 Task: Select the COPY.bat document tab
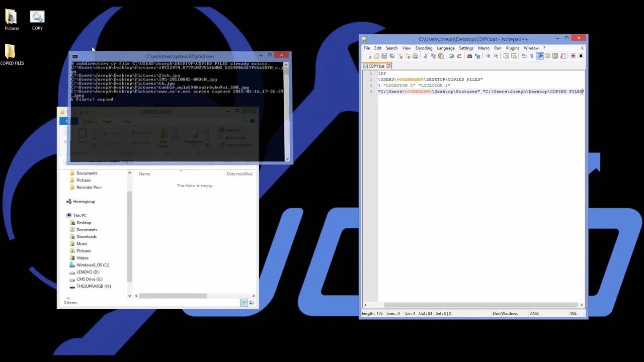pyautogui.click(x=377, y=66)
